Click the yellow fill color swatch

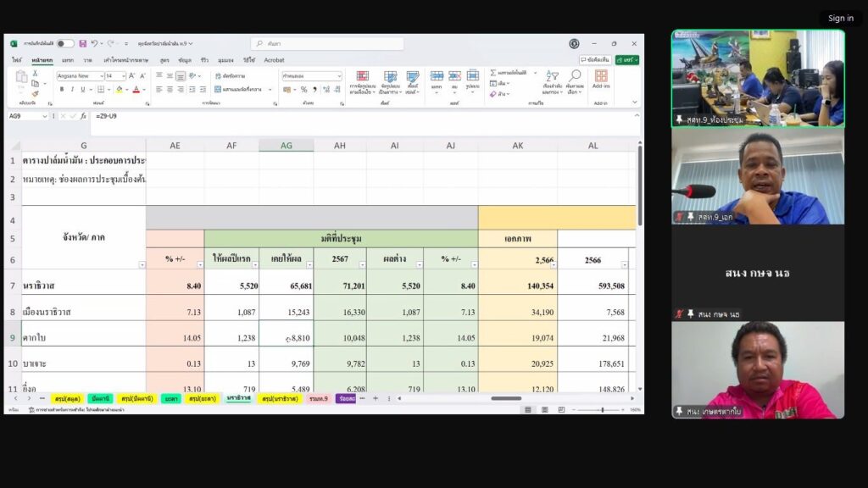pyautogui.click(x=119, y=89)
